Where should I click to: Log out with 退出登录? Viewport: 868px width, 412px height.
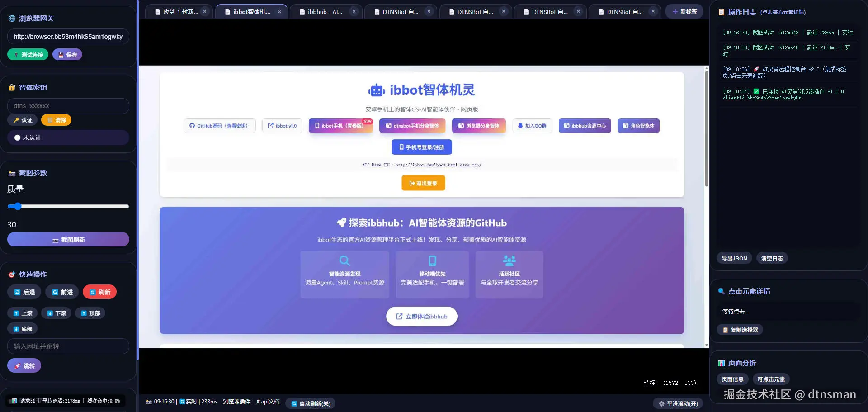click(x=424, y=183)
